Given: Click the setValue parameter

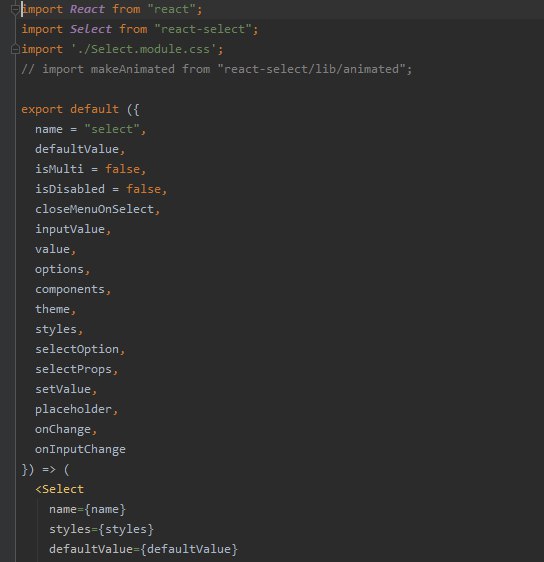Looking at the screenshot, I should (x=63, y=389).
